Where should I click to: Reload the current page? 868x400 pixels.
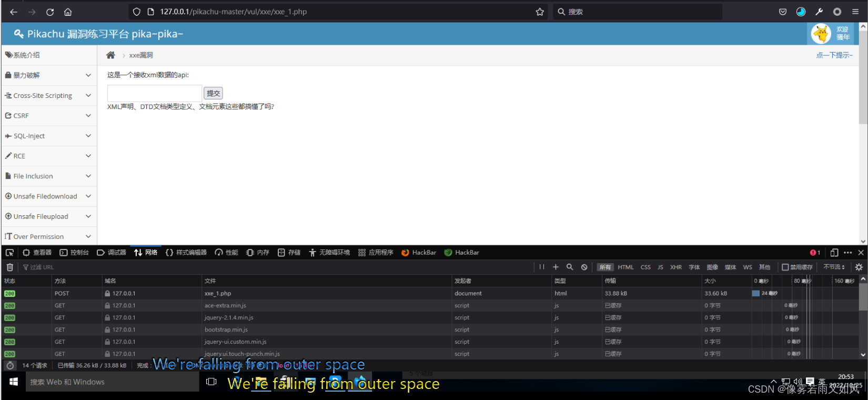[x=50, y=12]
